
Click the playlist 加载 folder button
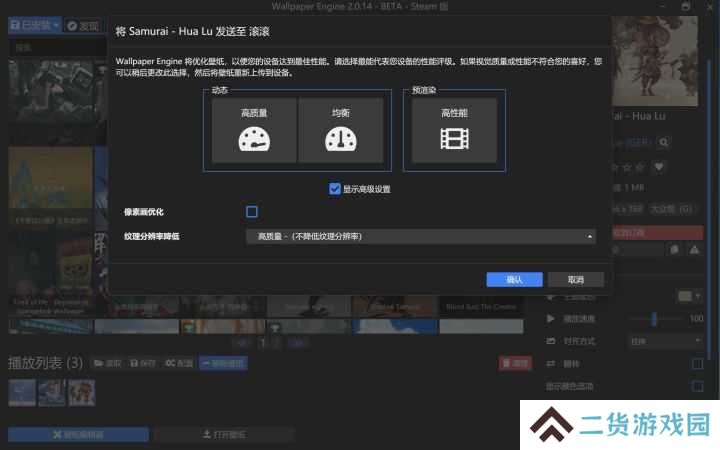(107, 363)
